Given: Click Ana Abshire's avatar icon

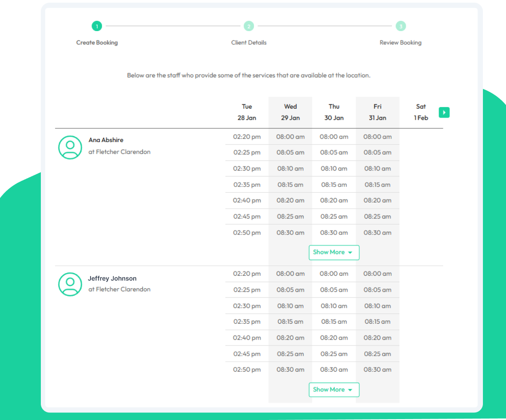Looking at the screenshot, I should click(70, 147).
